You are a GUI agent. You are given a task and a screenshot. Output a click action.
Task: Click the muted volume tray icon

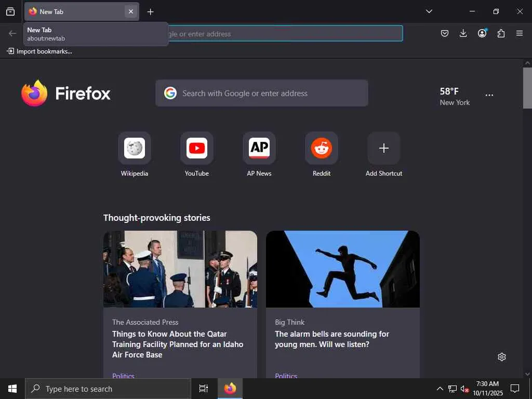pos(464,389)
